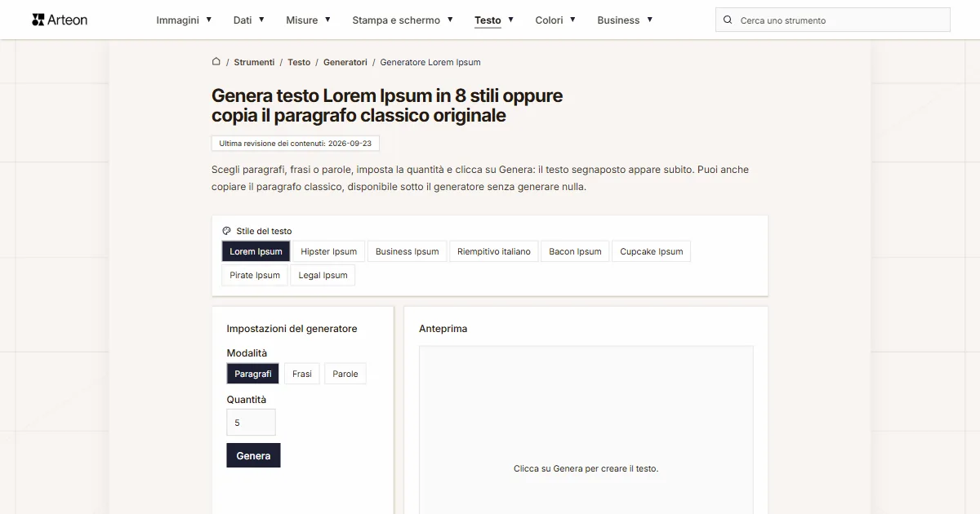Click the home icon in breadcrumb
980x514 pixels.
(216, 61)
